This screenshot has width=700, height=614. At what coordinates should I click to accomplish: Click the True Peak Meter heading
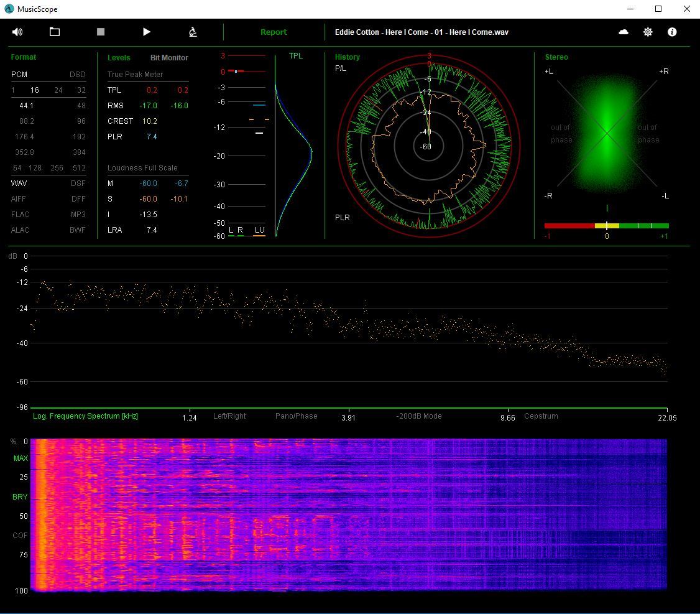point(135,75)
